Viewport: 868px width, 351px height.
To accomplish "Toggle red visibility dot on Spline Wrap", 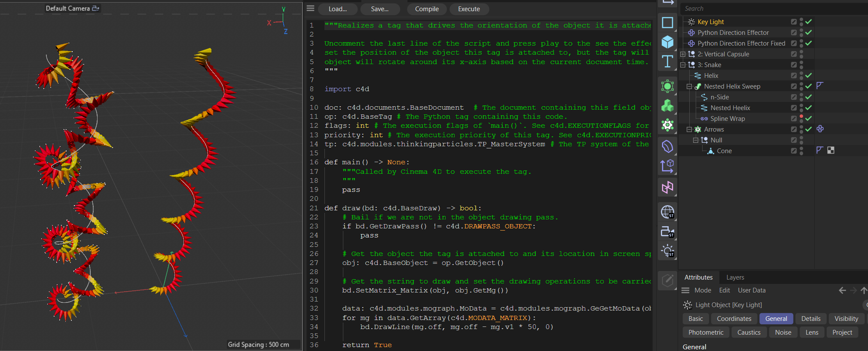I will 801,117.
